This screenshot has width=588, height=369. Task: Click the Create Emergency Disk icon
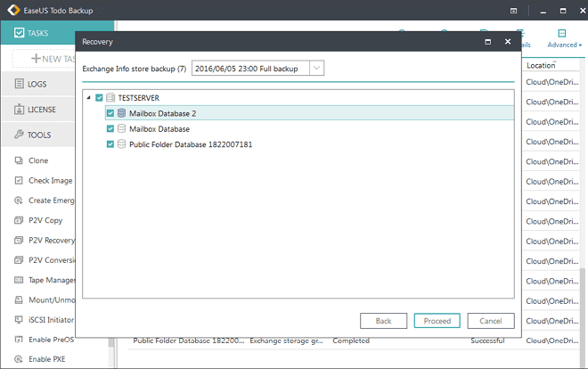[x=19, y=201]
